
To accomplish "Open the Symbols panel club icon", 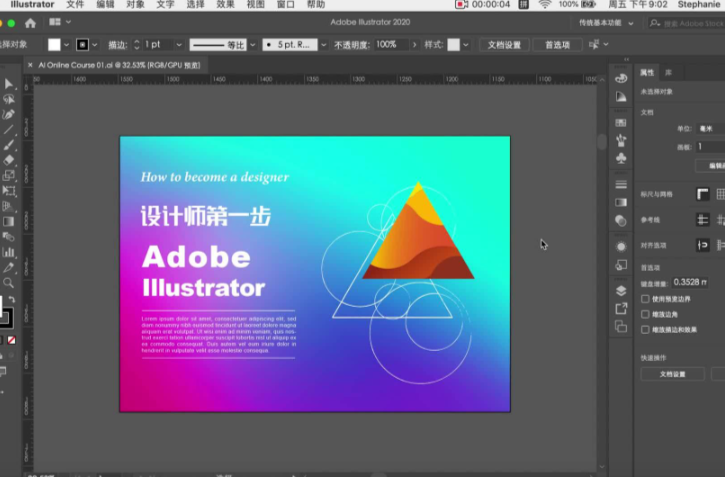I will tap(621, 157).
